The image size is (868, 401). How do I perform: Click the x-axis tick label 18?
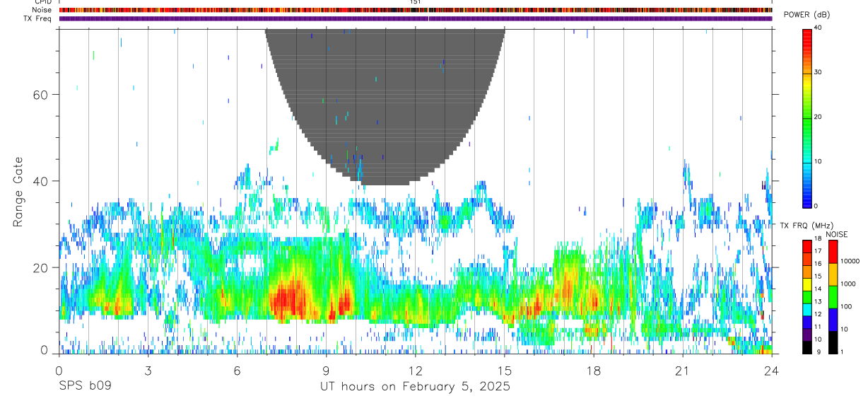pos(593,371)
